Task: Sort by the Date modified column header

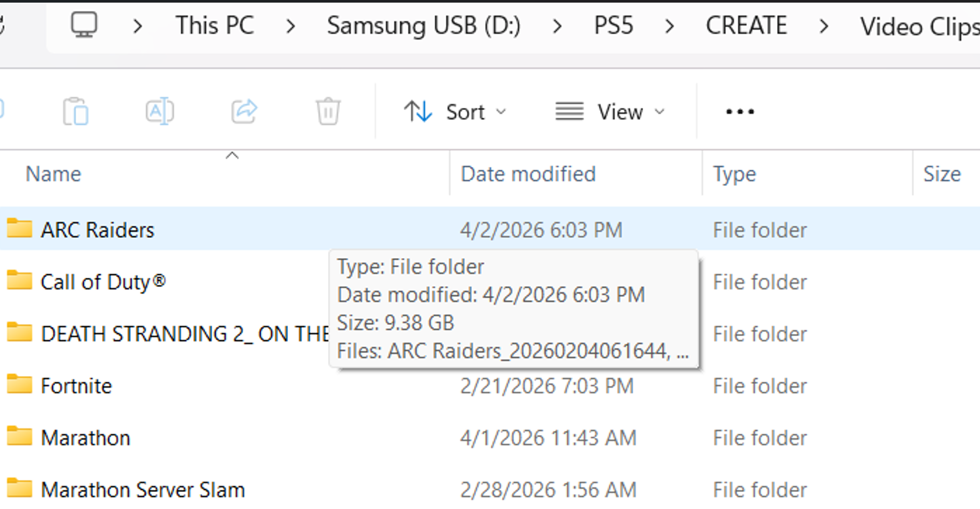Action: [x=528, y=174]
